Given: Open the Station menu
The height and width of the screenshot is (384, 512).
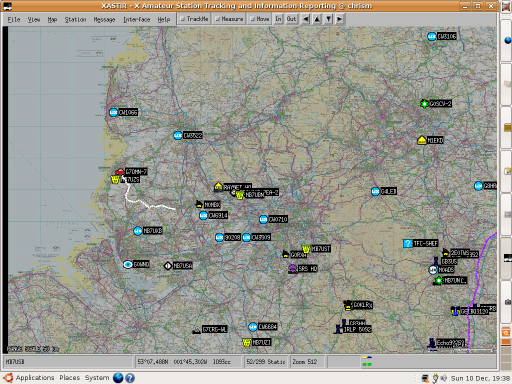Looking at the screenshot, I should coord(75,20).
